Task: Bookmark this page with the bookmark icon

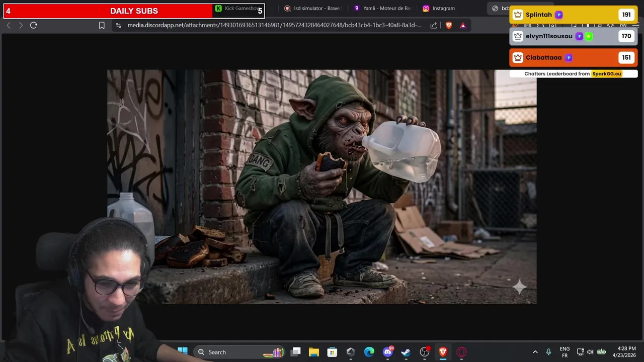Action: pos(102,25)
